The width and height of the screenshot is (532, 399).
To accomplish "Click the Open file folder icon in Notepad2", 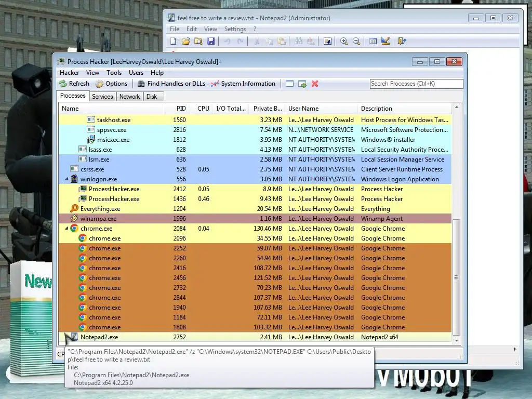I will click(x=186, y=42).
